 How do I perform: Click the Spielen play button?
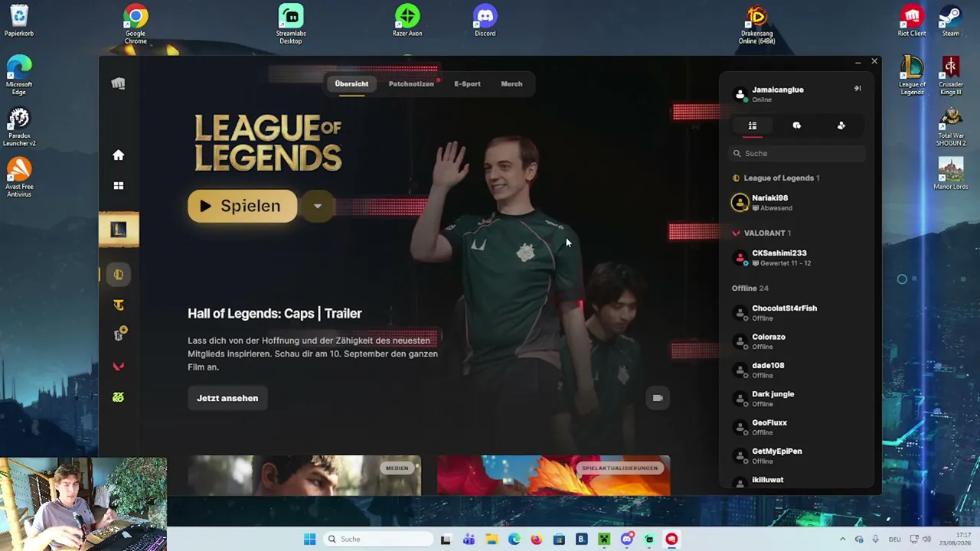click(243, 206)
